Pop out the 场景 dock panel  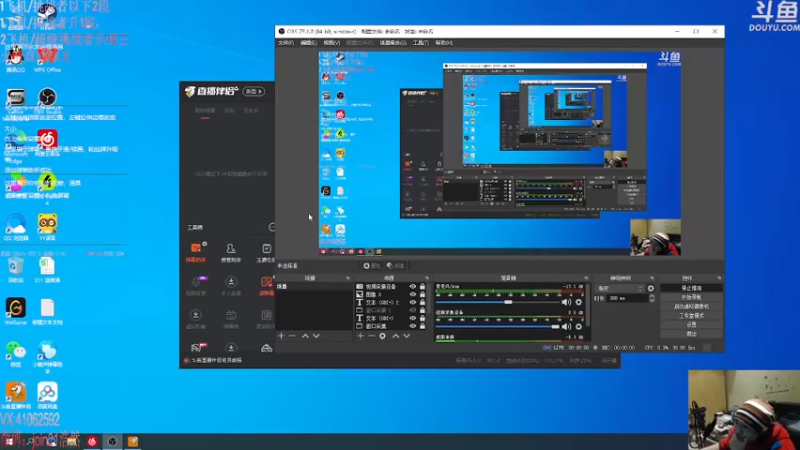click(348, 278)
